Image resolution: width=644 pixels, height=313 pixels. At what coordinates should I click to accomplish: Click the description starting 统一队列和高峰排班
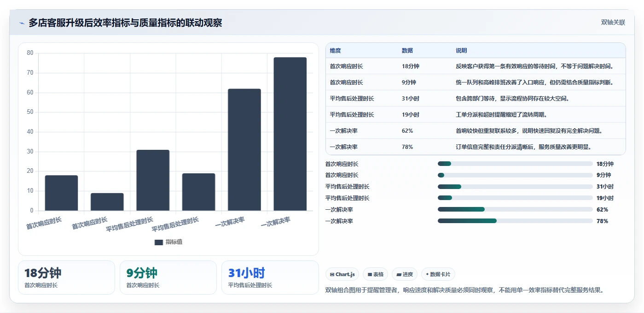coord(534,83)
